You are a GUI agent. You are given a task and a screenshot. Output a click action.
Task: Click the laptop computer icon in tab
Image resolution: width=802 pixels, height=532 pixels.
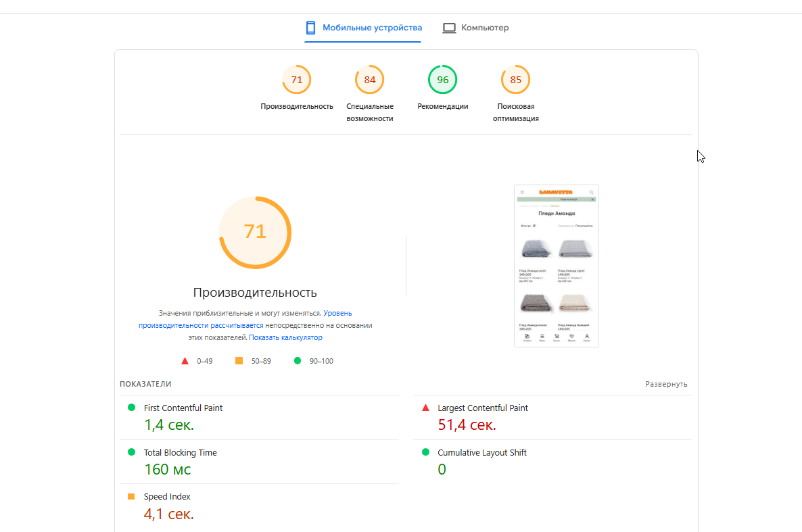point(449,28)
